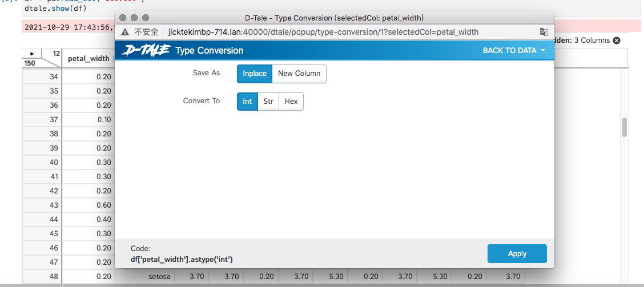
Task: Close the Type Conversion popup window
Action: click(122, 18)
